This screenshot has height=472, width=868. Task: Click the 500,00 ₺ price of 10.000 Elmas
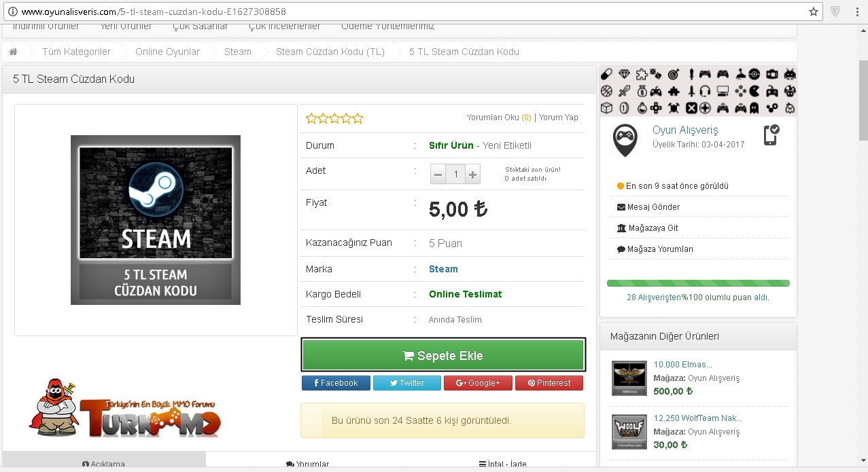click(x=673, y=391)
